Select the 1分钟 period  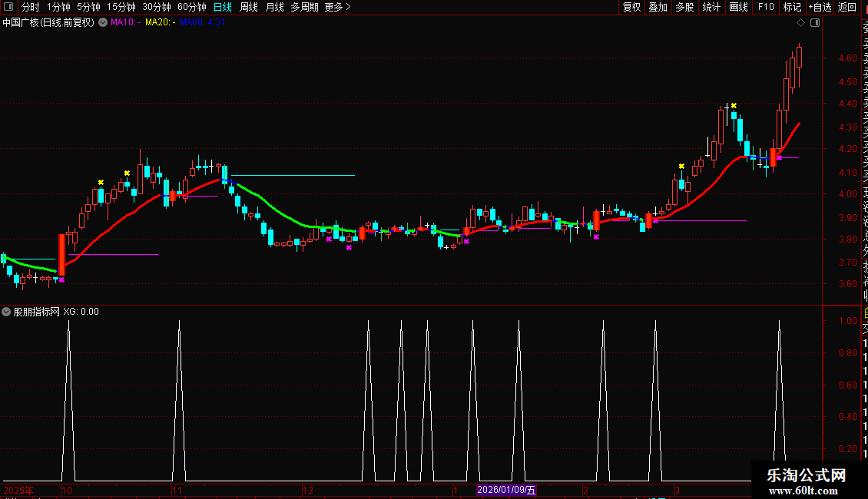tap(58, 7)
